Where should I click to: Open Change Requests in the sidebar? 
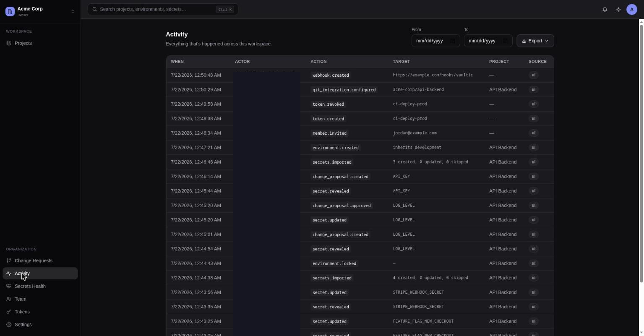pos(40,260)
